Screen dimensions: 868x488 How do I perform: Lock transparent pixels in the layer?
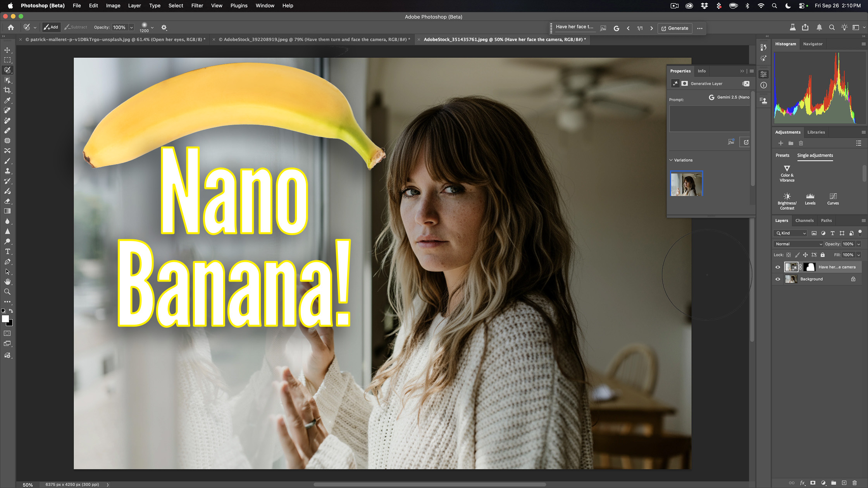pyautogui.click(x=789, y=255)
